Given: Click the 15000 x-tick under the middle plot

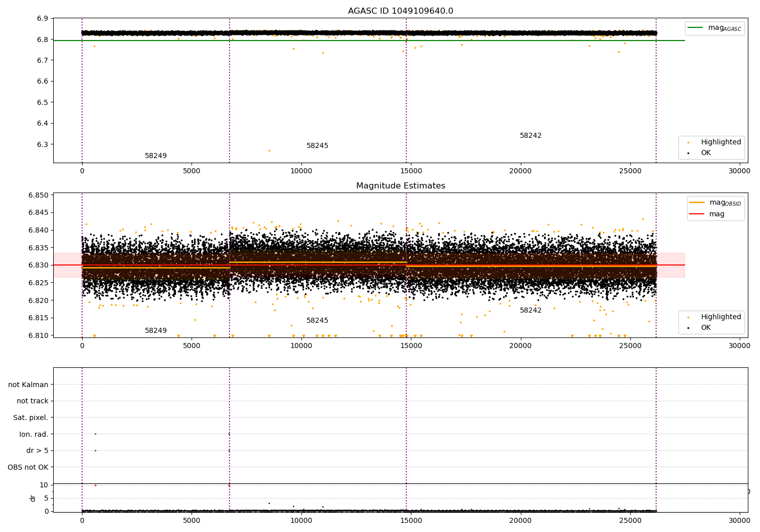Looking at the screenshot, I should [x=411, y=346].
